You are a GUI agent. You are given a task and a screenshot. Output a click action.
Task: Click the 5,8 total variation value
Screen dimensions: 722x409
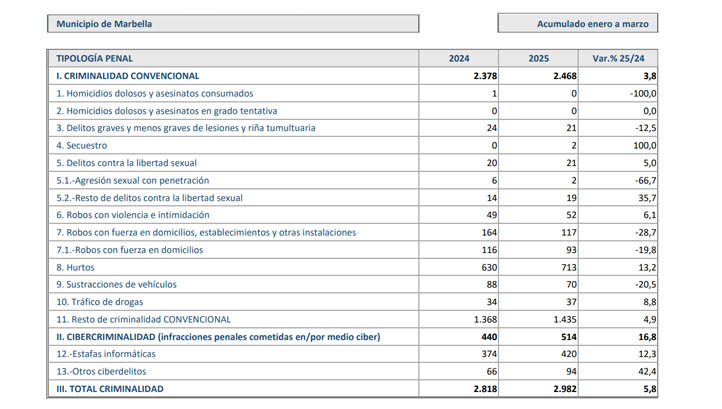650,389
